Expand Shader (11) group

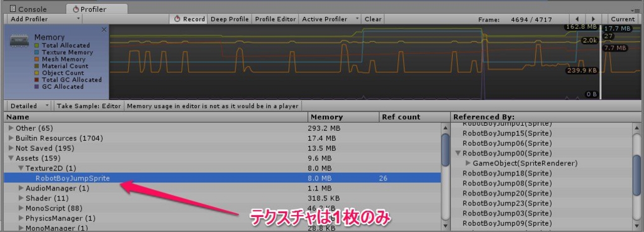click(21, 198)
